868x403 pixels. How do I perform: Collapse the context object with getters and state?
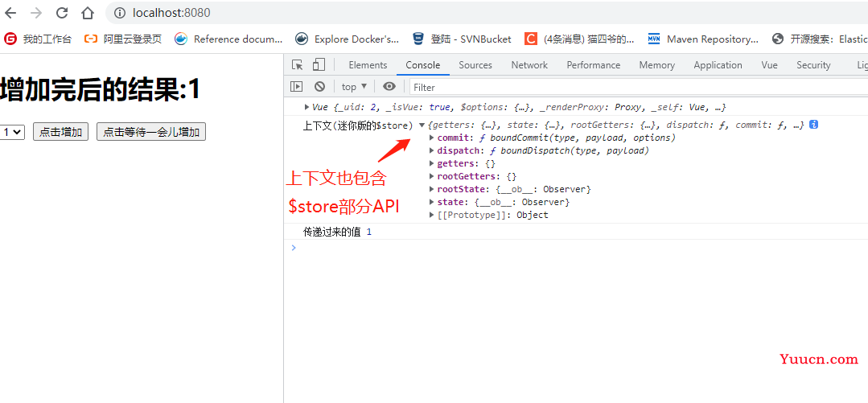(x=422, y=125)
